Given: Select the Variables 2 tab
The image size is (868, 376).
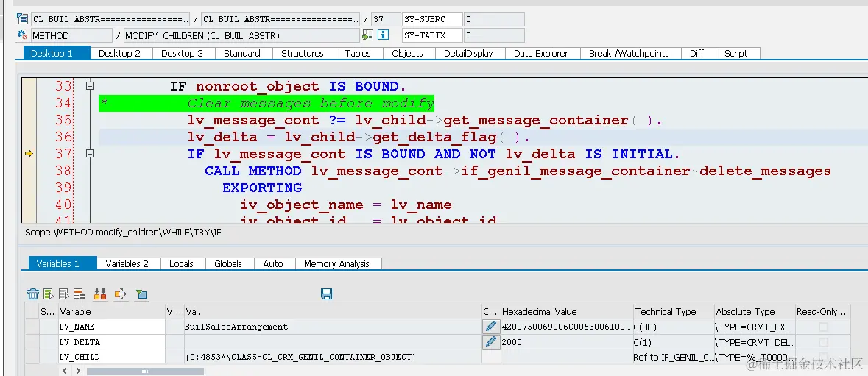Looking at the screenshot, I should [127, 263].
